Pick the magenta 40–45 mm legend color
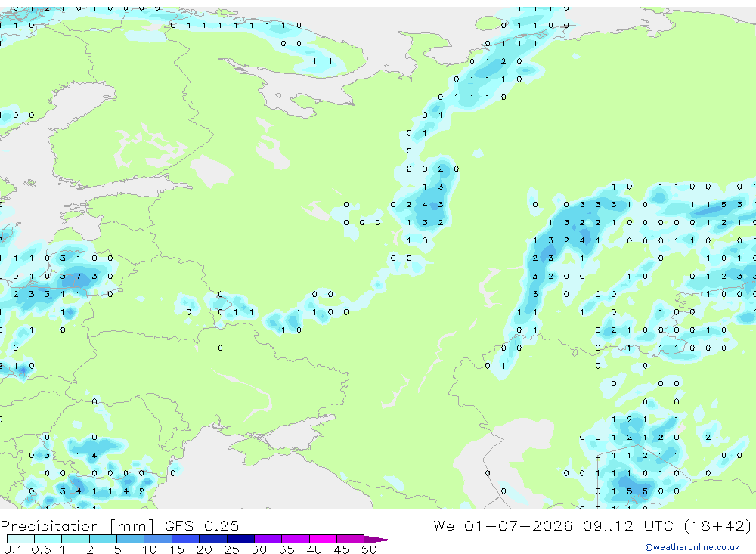This screenshot has width=756, height=554. pyautogui.click(x=323, y=539)
